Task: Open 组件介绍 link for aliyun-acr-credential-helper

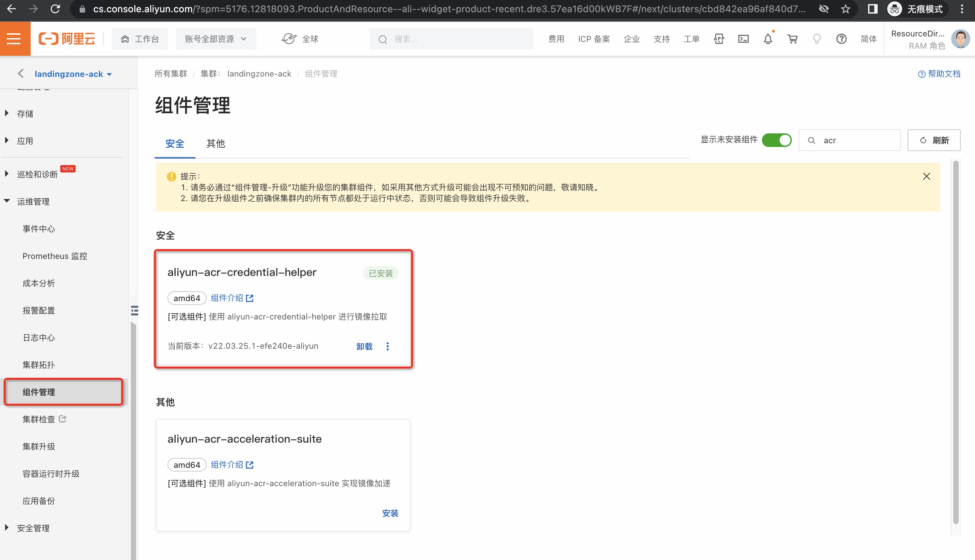Action: (231, 298)
